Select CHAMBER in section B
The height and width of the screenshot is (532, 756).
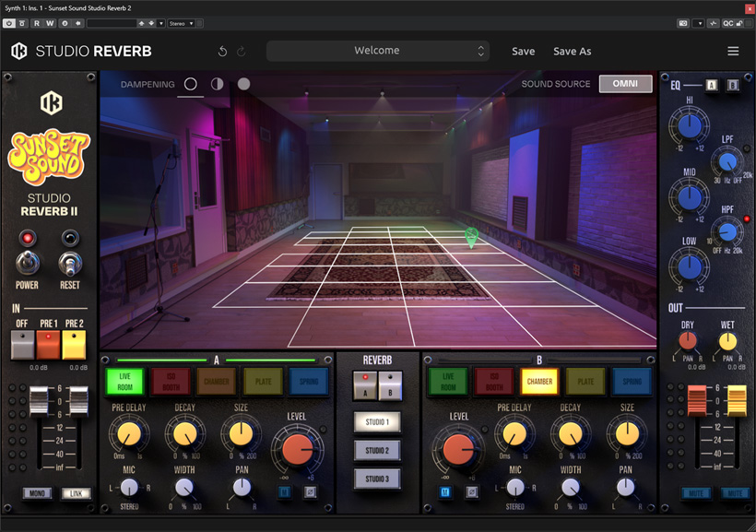(539, 381)
